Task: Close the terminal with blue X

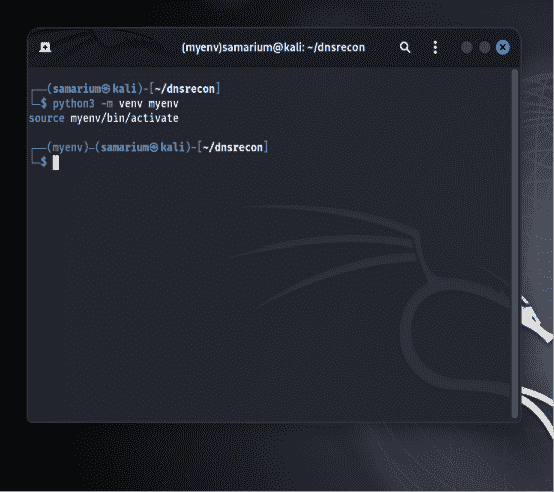Action: tap(503, 47)
